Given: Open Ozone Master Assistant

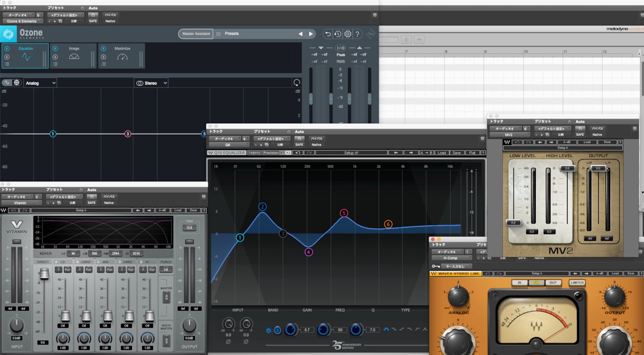Looking at the screenshot, I should [195, 34].
